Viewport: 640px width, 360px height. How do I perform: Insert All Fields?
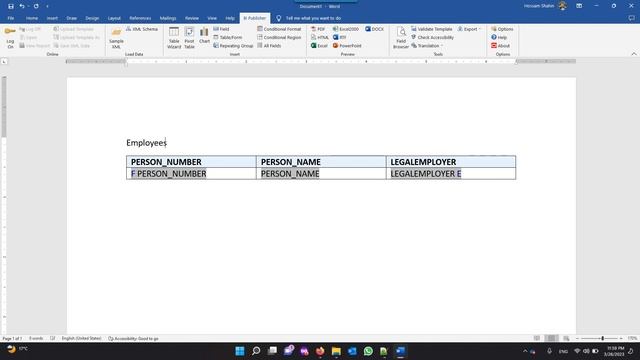pos(269,46)
